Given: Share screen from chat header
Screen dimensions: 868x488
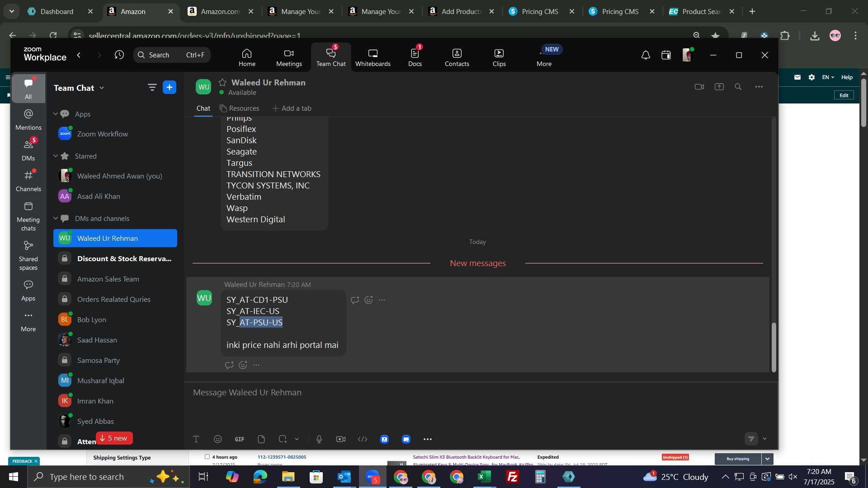Looking at the screenshot, I should click(719, 87).
